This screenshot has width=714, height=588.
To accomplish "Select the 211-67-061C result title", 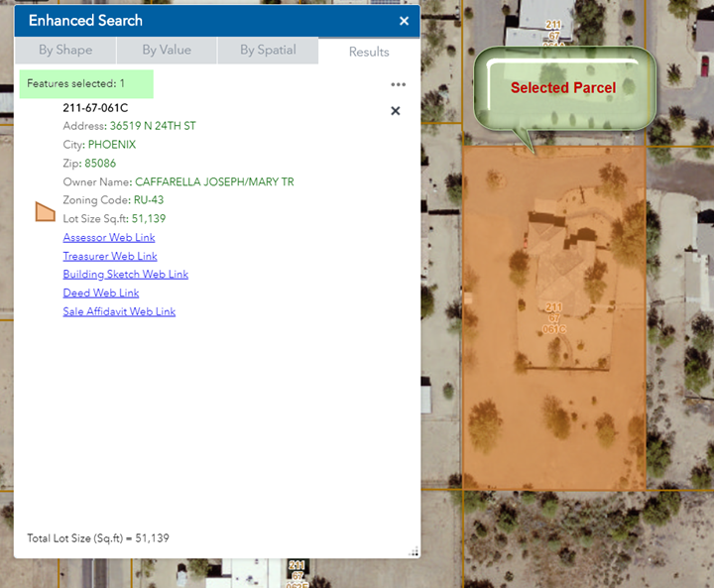I will pyautogui.click(x=95, y=108).
